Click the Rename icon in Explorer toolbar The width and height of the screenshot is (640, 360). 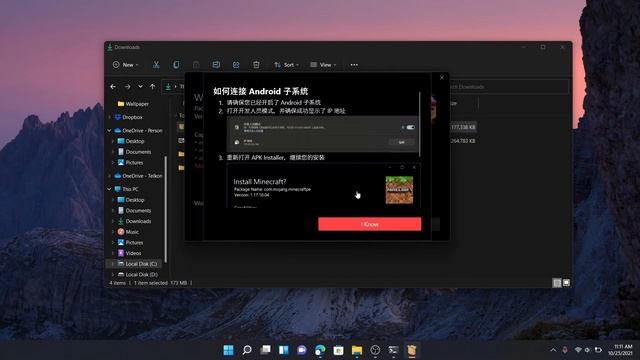pos(216,65)
